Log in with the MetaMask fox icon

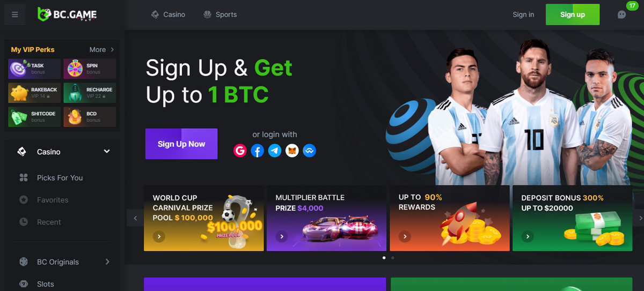pos(292,151)
